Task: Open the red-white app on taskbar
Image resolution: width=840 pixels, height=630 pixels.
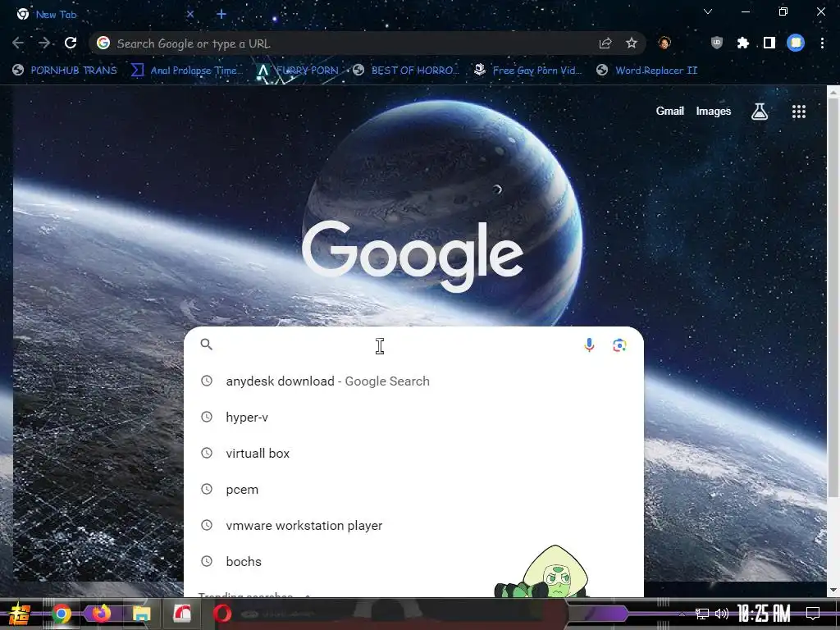Action: [x=182, y=614]
